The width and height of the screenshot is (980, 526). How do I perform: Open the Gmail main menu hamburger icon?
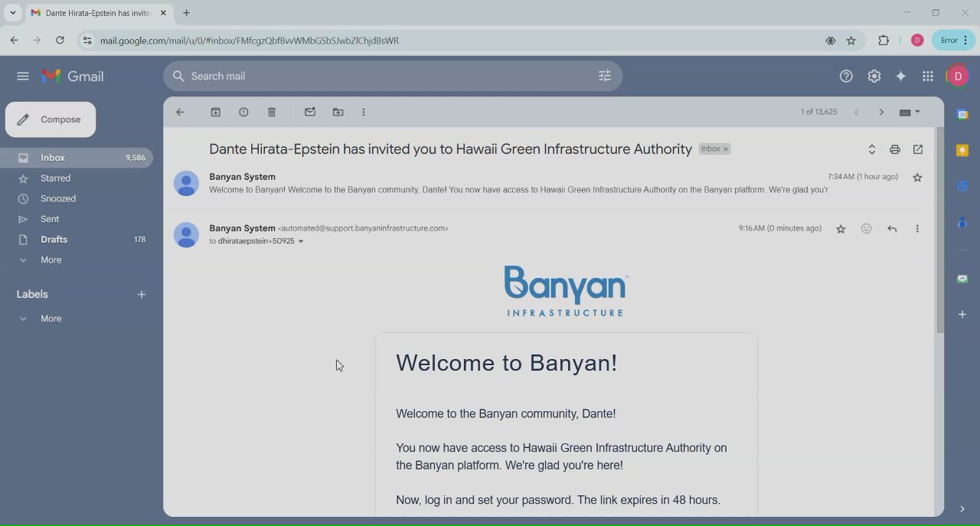click(23, 76)
